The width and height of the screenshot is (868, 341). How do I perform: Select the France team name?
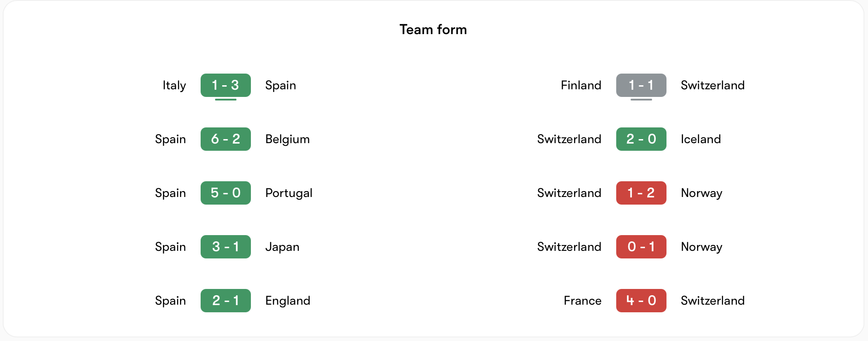coord(583,301)
